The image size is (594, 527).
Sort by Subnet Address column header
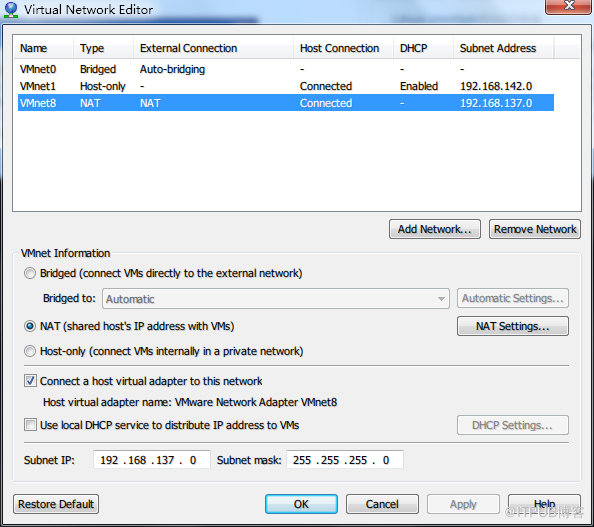pos(503,48)
